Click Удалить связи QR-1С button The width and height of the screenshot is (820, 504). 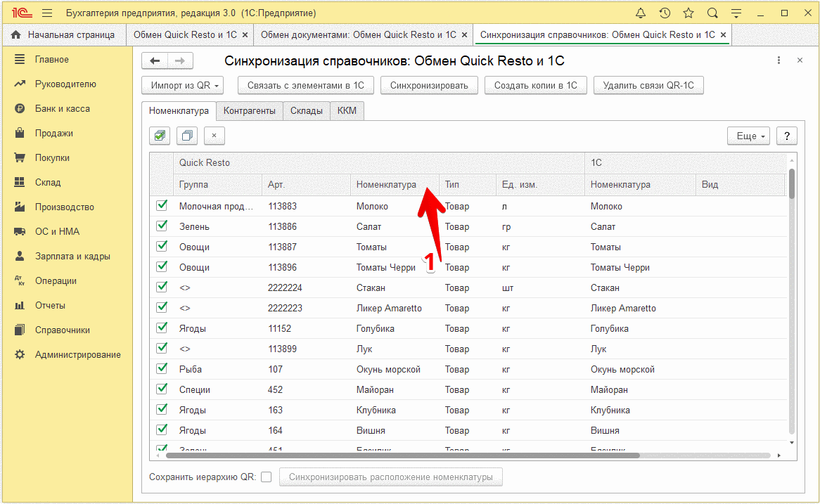[648, 85]
